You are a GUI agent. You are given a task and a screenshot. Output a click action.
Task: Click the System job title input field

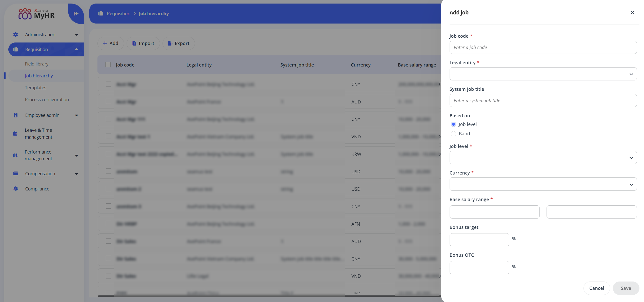[x=543, y=100]
